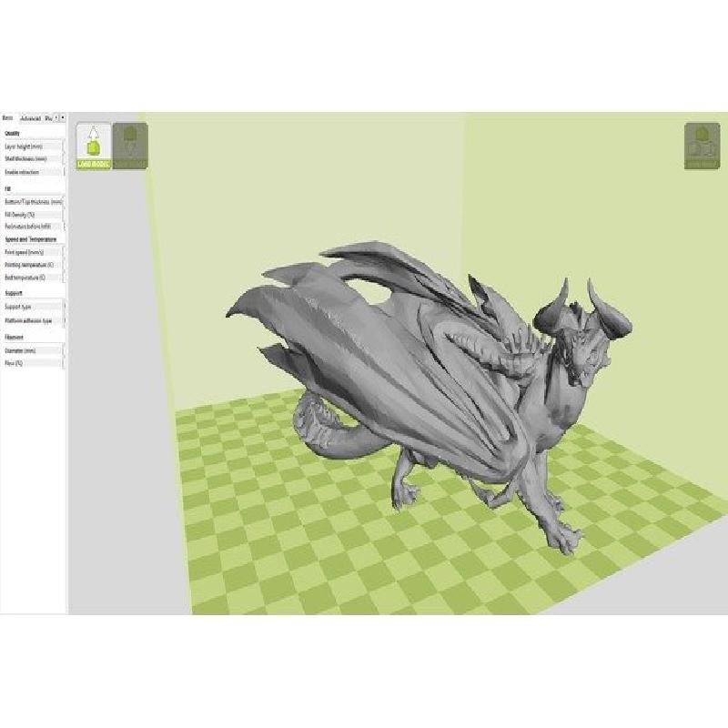Click the left tab scroll arrow

click(56, 117)
